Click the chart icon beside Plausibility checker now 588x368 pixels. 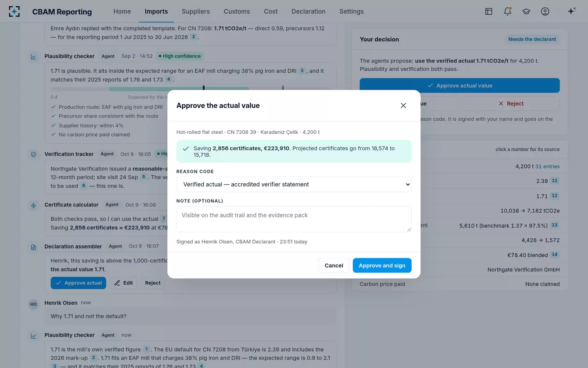(x=33, y=336)
